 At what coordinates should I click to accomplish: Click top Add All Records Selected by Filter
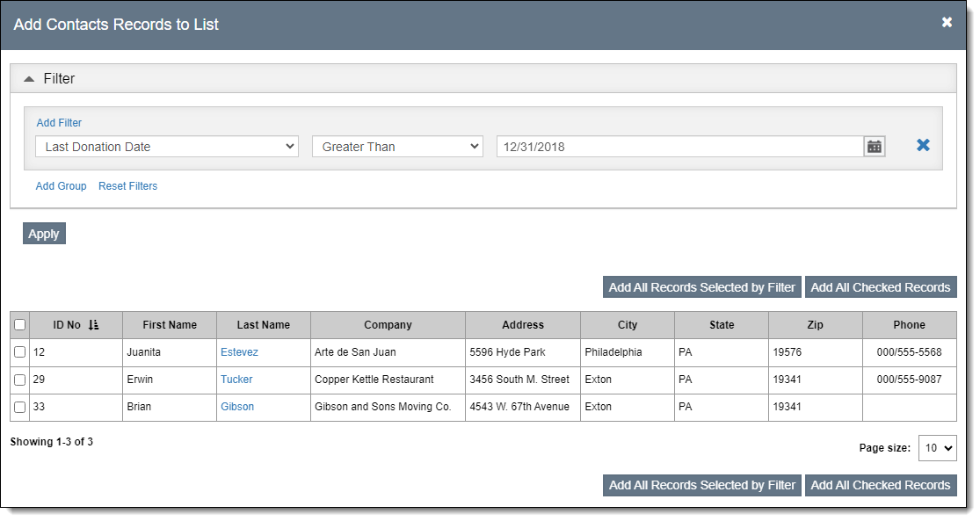pos(701,287)
